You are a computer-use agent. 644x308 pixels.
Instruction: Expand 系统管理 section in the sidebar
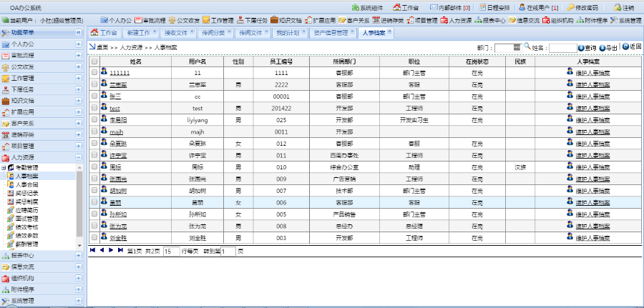click(79, 301)
